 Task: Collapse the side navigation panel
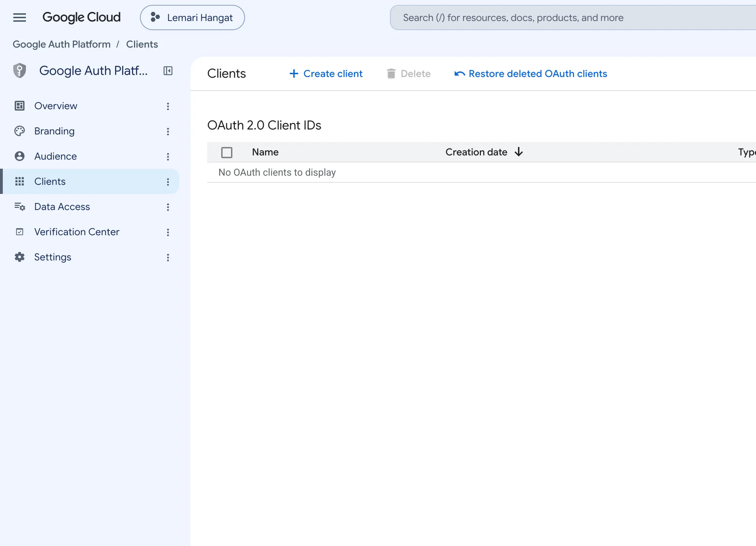coord(168,71)
